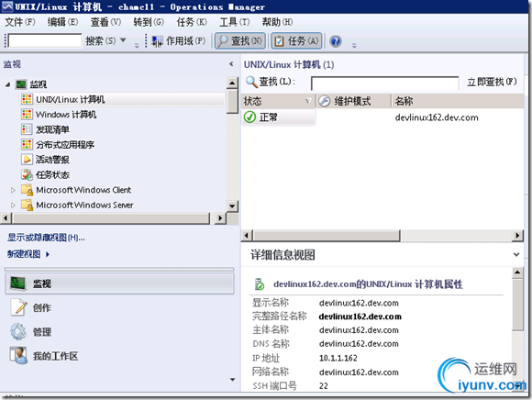The width and height of the screenshot is (532, 400).
Task: Switch to the 监视 workspace button
Action: (x=119, y=283)
